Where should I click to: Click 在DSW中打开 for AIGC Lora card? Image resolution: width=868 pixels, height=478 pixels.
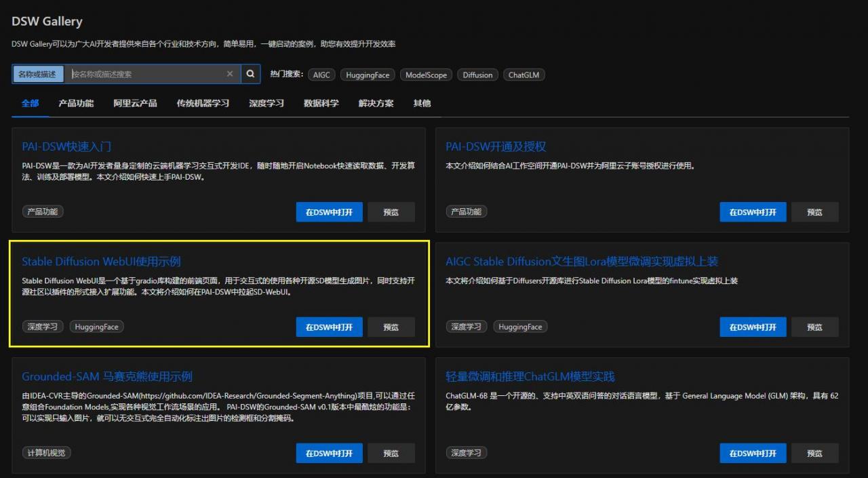[753, 327]
